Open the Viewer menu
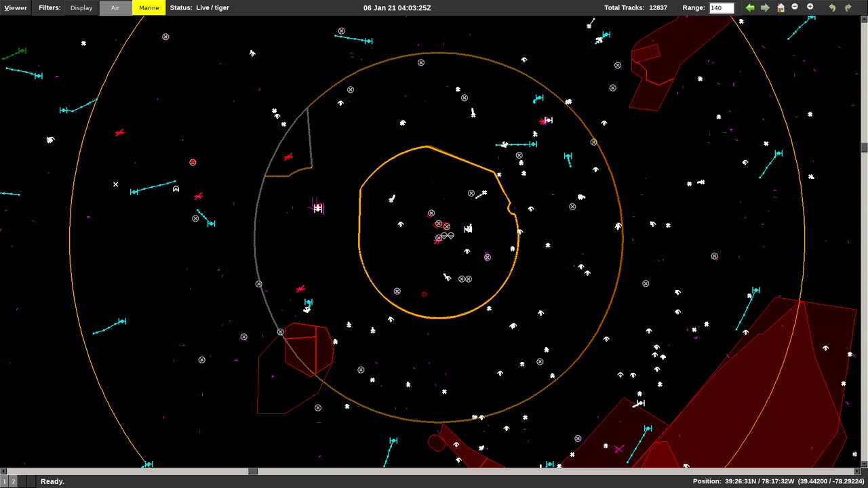868x488 pixels. (16, 7)
